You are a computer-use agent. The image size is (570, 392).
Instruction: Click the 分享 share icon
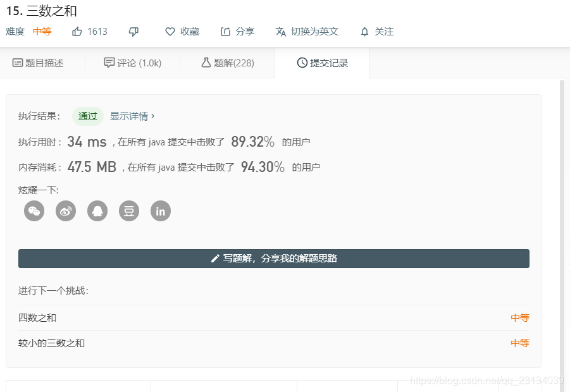click(225, 32)
